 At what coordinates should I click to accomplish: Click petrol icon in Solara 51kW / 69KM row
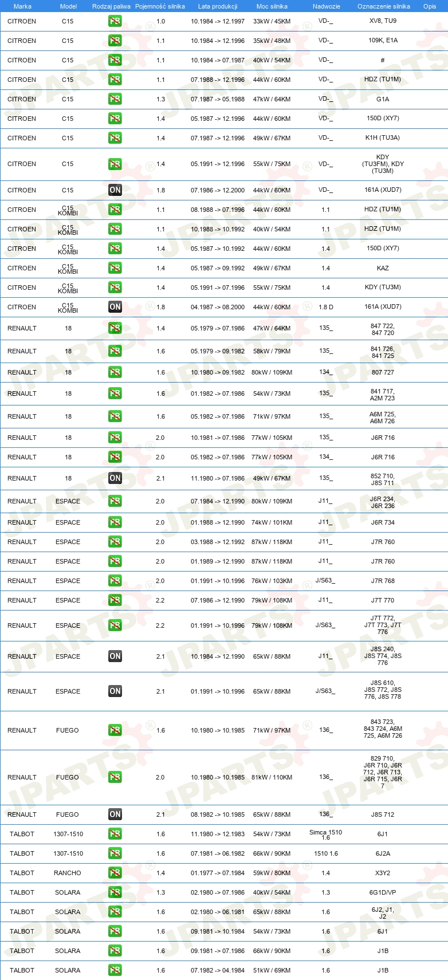click(115, 970)
